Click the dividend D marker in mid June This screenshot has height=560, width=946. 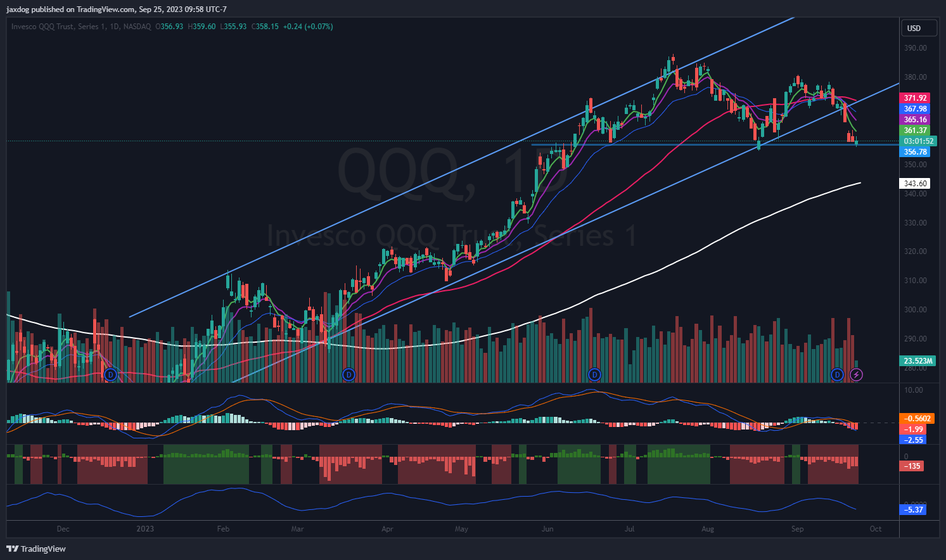click(x=594, y=374)
